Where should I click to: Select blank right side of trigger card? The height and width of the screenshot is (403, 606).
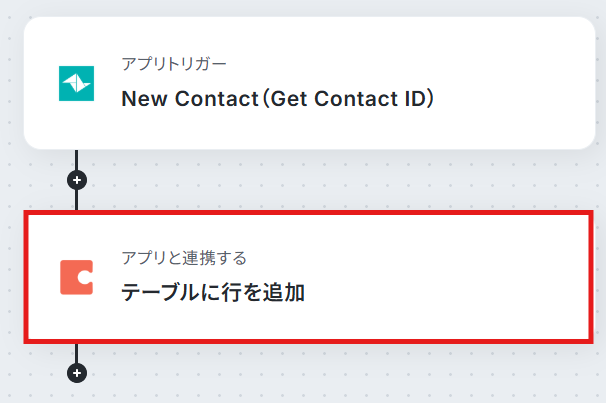pyautogui.click(x=520, y=85)
